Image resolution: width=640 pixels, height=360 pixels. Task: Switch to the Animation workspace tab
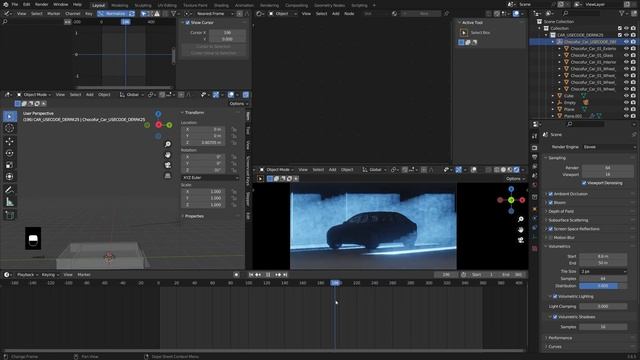pyautogui.click(x=244, y=5)
